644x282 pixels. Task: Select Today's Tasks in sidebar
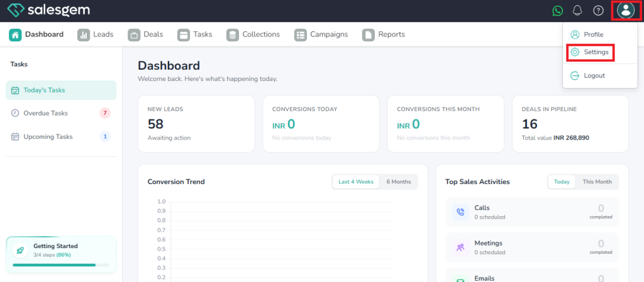pyautogui.click(x=61, y=90)
